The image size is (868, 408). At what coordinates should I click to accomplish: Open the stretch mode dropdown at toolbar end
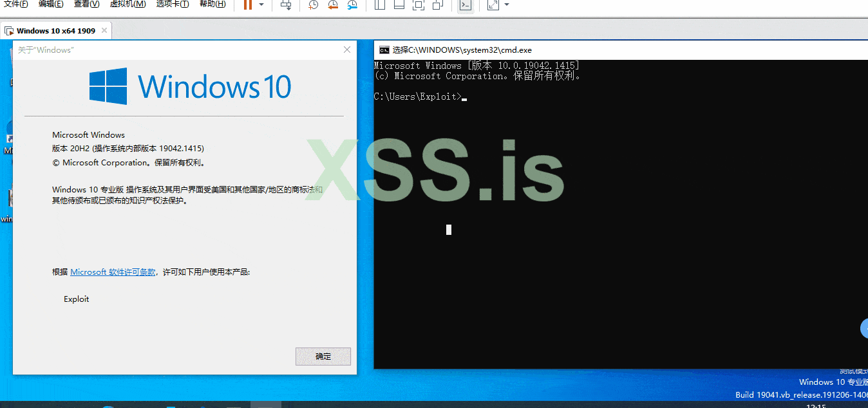coord(506,5)
